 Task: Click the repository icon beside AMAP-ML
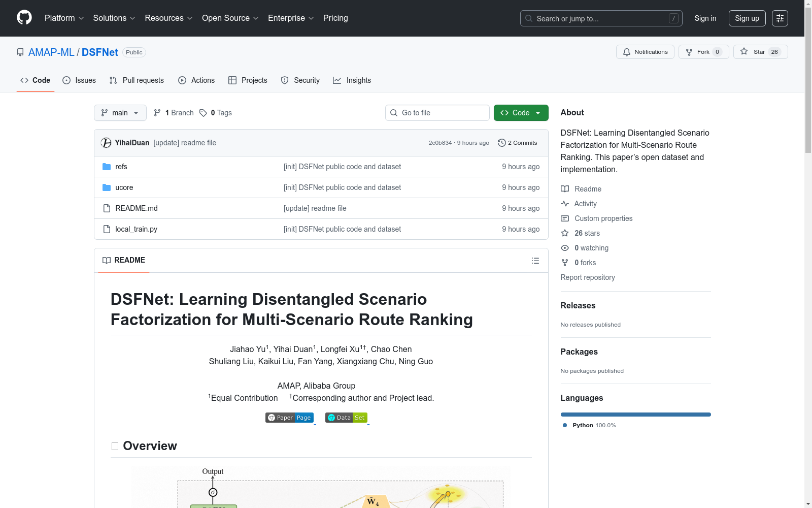(20, 52)
